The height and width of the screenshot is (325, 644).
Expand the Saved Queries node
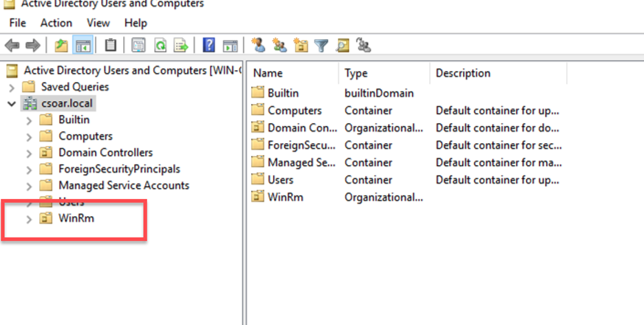pyautogui.click(x=12, y=87)
